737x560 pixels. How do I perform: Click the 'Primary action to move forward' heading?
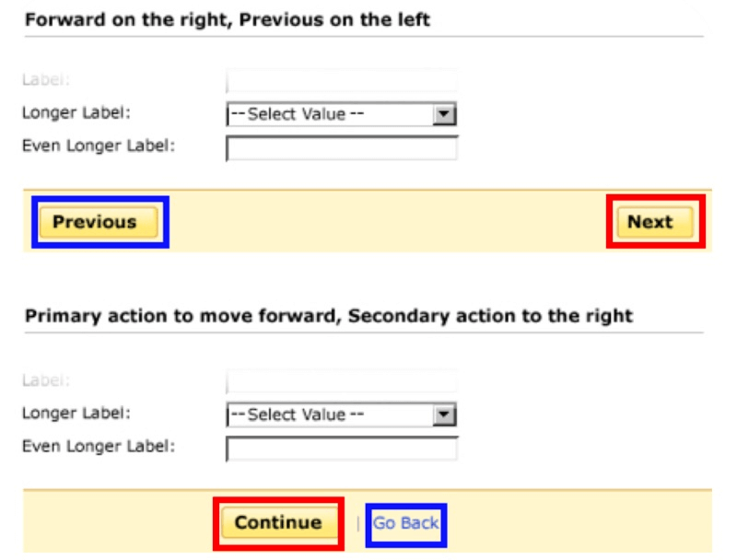pos(329,316)
